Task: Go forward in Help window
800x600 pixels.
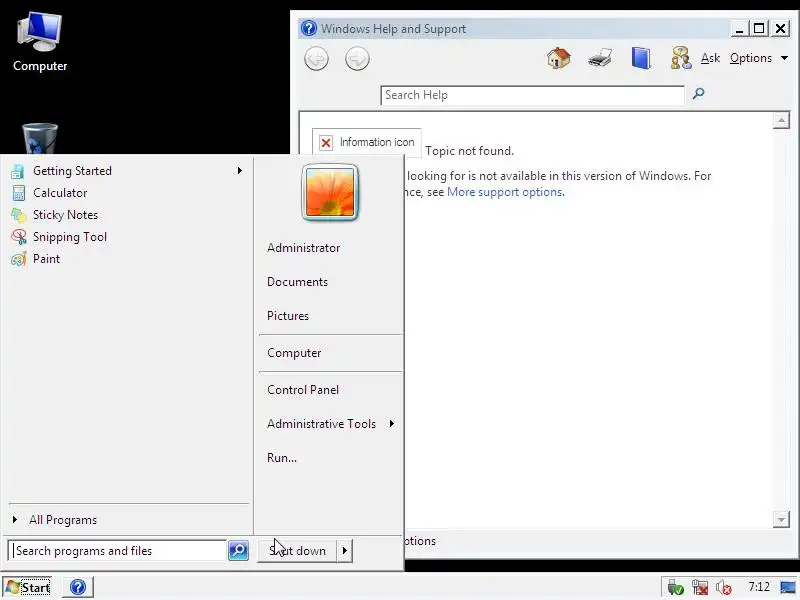Action: (357, 59)
